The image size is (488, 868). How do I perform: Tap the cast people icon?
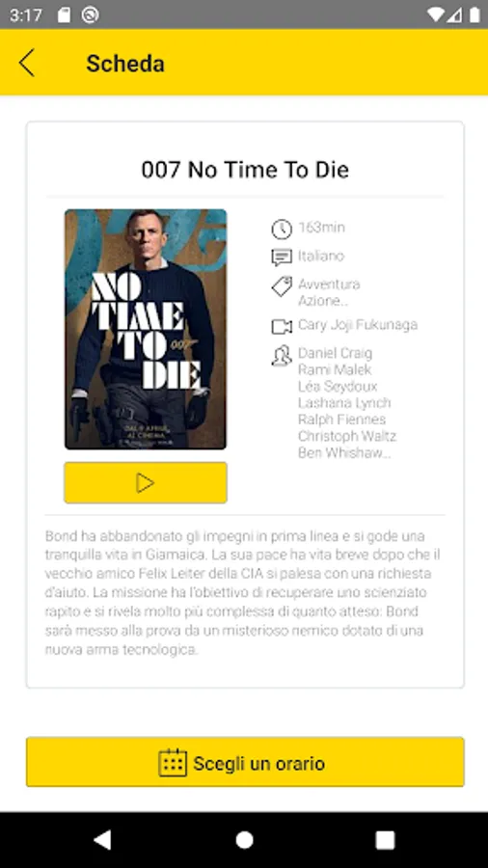282,355
